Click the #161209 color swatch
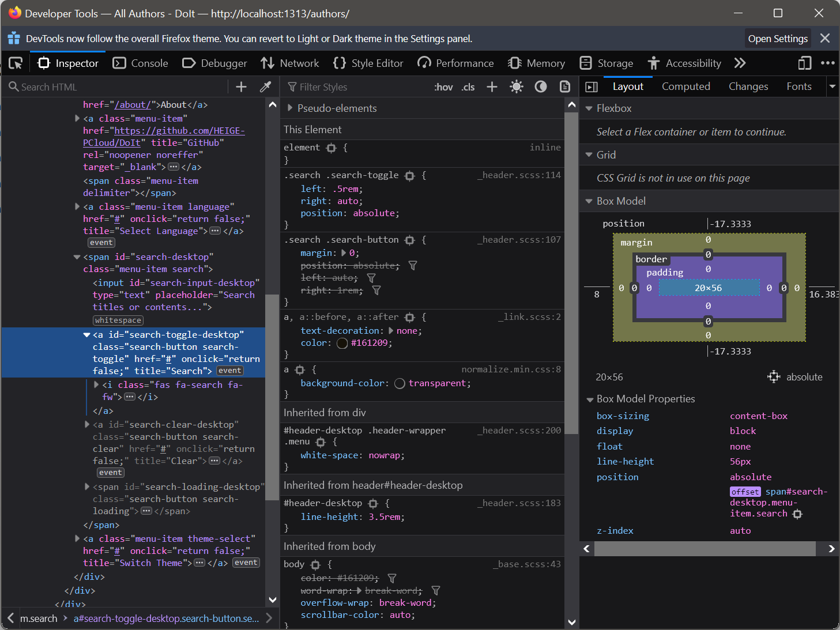The image size is (840, 630). click(342, 344)
